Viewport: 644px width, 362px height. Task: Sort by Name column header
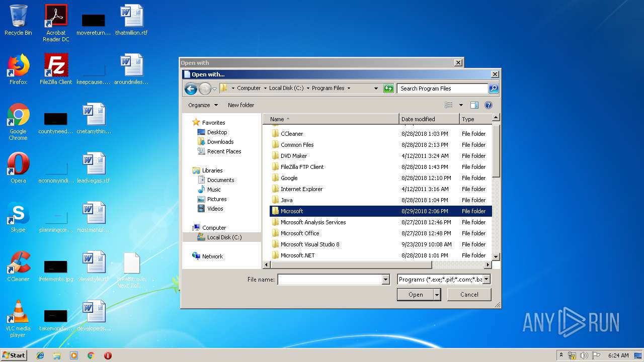(x=331, y=119)
